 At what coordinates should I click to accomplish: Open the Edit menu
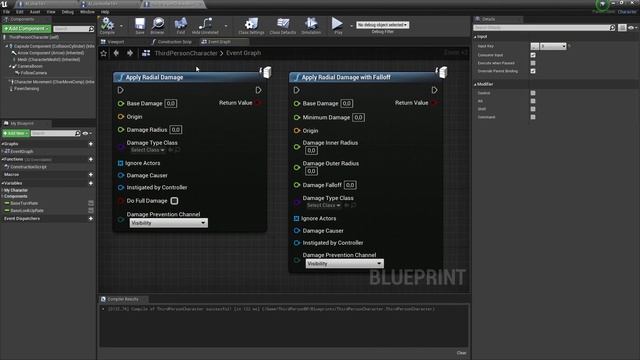(20, 12)
